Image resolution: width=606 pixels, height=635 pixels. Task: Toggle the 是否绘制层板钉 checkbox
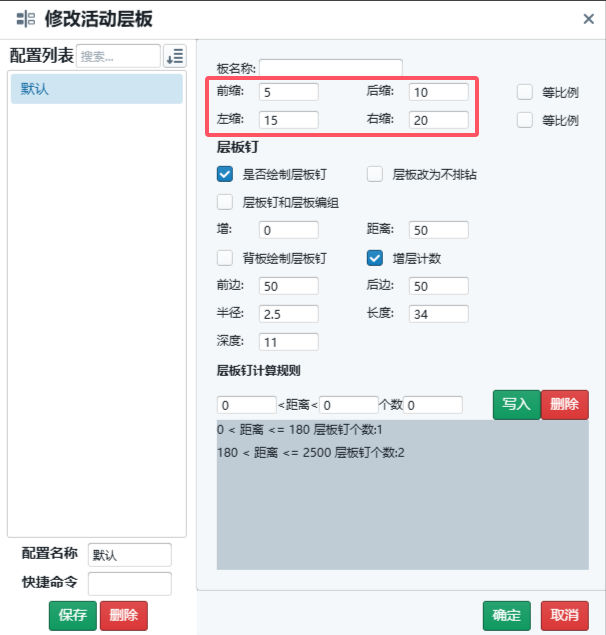coord(225,174)
